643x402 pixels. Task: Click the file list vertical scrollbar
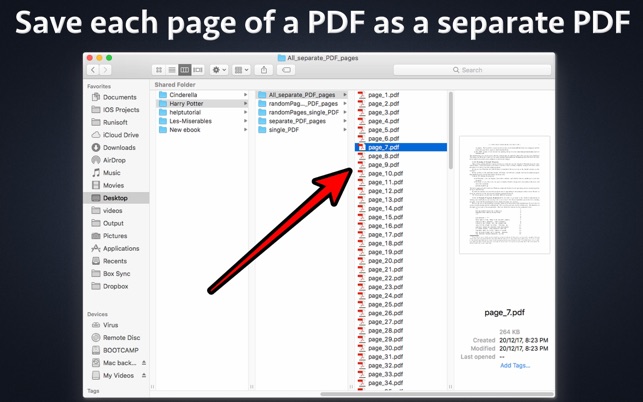pos(451,130)
